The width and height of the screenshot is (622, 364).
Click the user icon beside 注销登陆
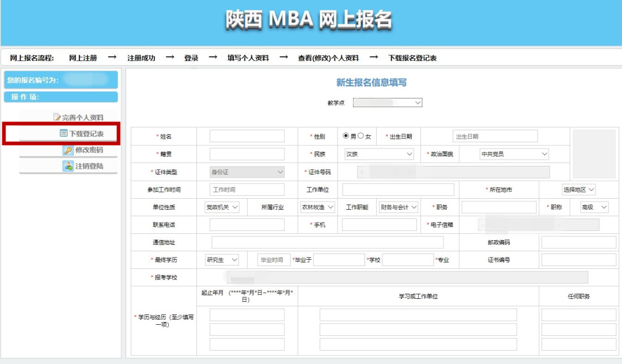(x=68, y=166)
